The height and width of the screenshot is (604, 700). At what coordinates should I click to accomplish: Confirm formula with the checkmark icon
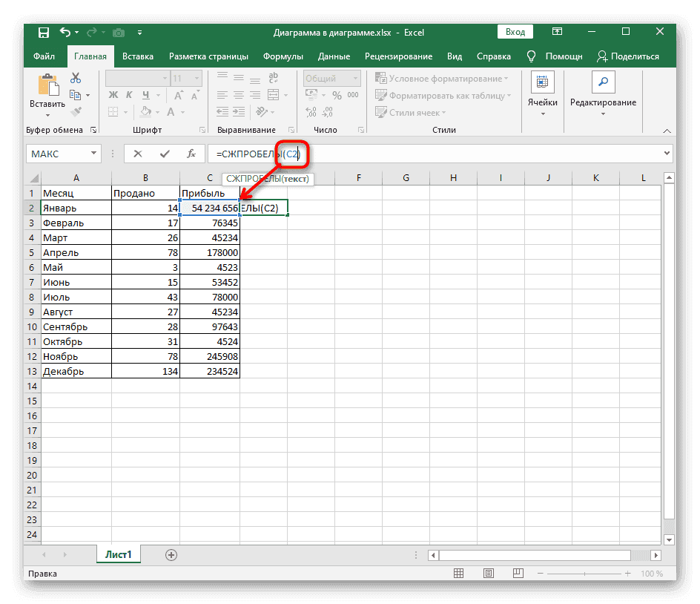point(165,154)
